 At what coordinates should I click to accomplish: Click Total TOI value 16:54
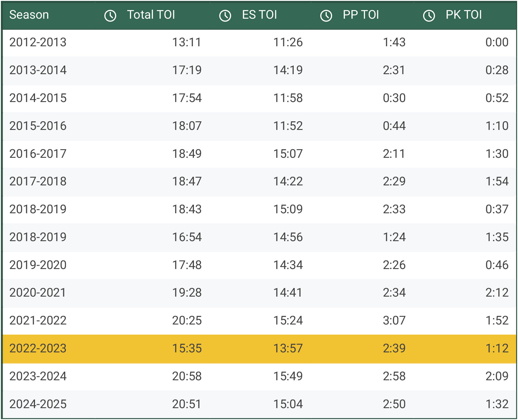click(187, 237)
